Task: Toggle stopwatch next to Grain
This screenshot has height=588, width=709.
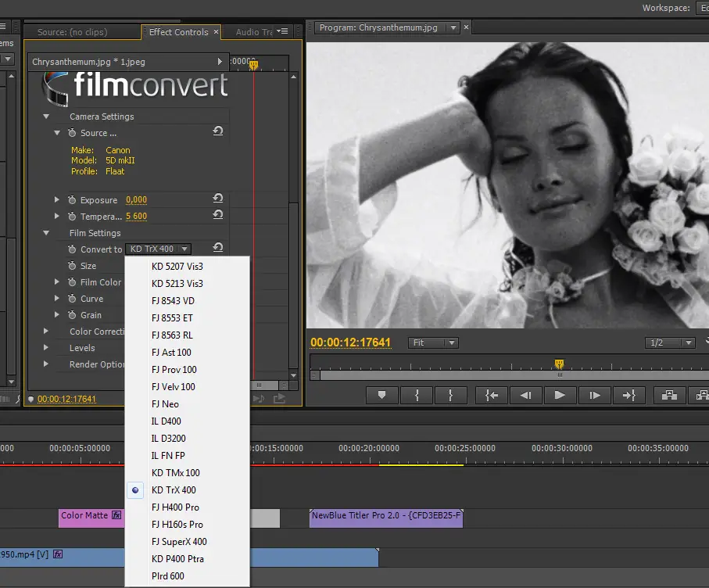Action: pos(72,315)
